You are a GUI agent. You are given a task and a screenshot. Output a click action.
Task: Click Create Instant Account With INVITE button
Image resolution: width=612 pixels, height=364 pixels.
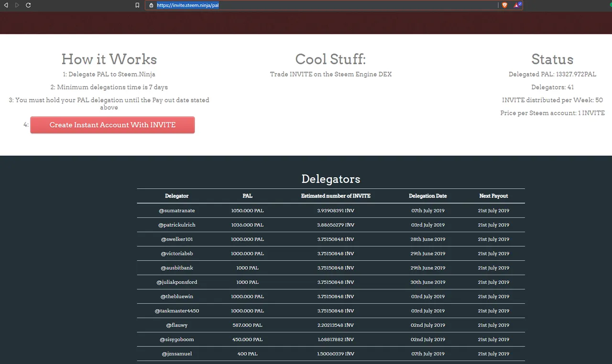pyautogui.click(x=112, y=125)
